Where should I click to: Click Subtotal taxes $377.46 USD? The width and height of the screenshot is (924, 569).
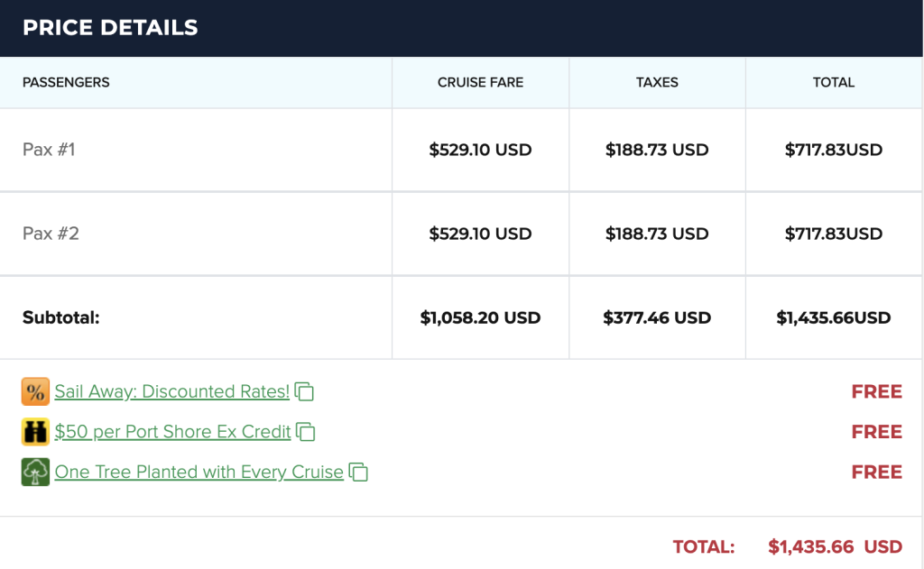click(x=657, y=318)
